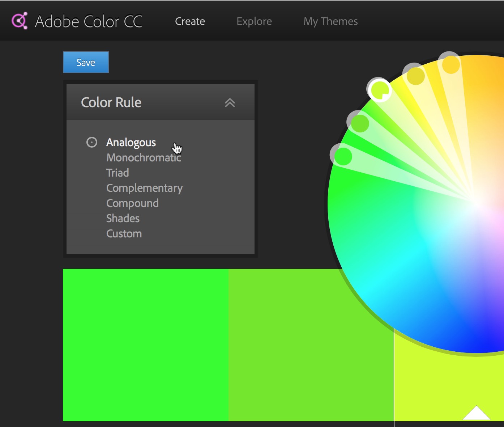Choose the Triad color rule
The width and height of the screenshot is (504, 427).
pos(118,173)
